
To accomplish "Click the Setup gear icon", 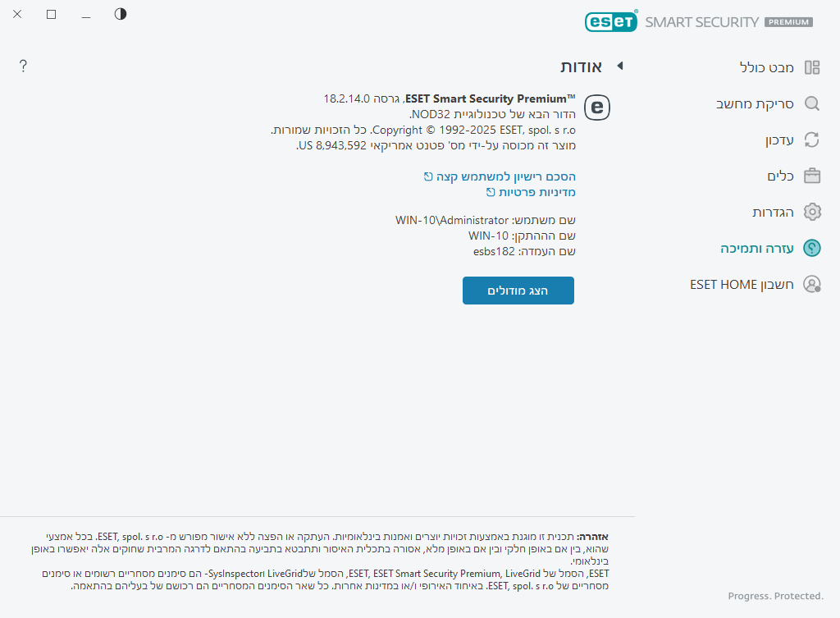I will tap(812, 212).
